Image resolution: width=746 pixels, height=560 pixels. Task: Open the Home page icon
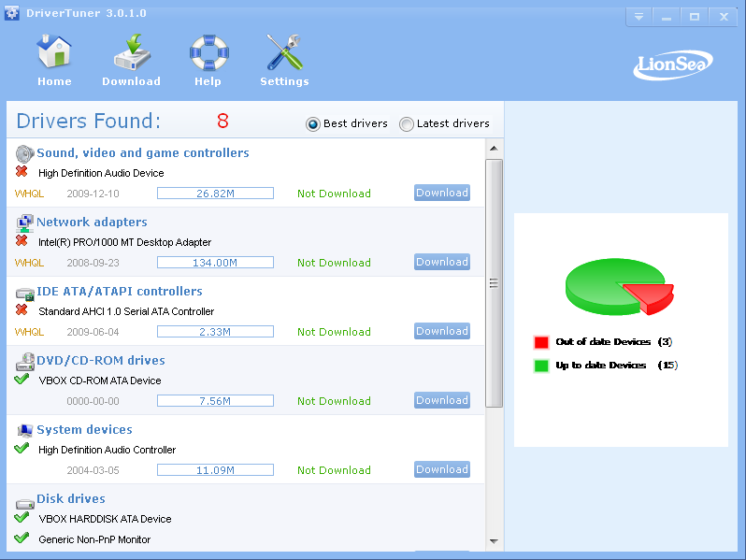coord(54,53)
